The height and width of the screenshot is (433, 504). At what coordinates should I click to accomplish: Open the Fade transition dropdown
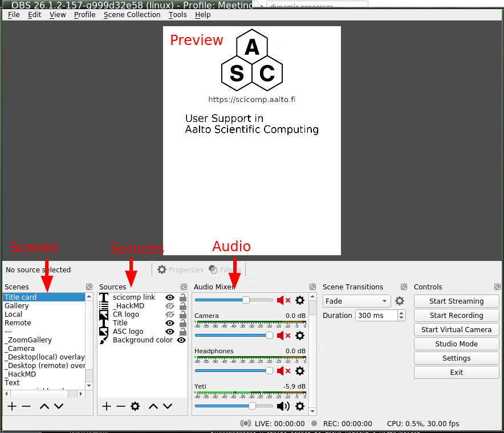(x=356, y=301)
